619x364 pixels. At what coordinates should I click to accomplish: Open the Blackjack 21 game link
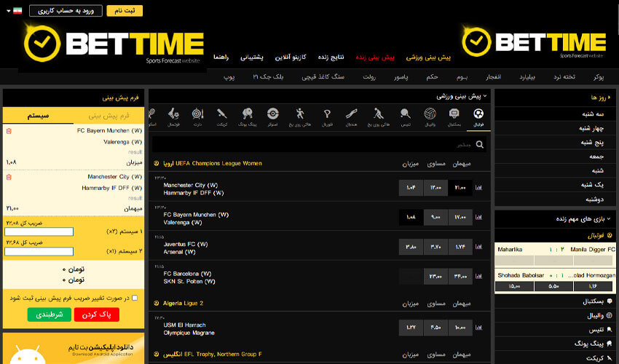click(x=268, y=77)
